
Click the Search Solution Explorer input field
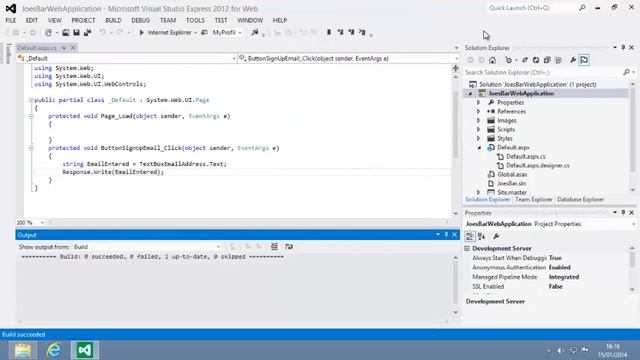pos(543,72)
